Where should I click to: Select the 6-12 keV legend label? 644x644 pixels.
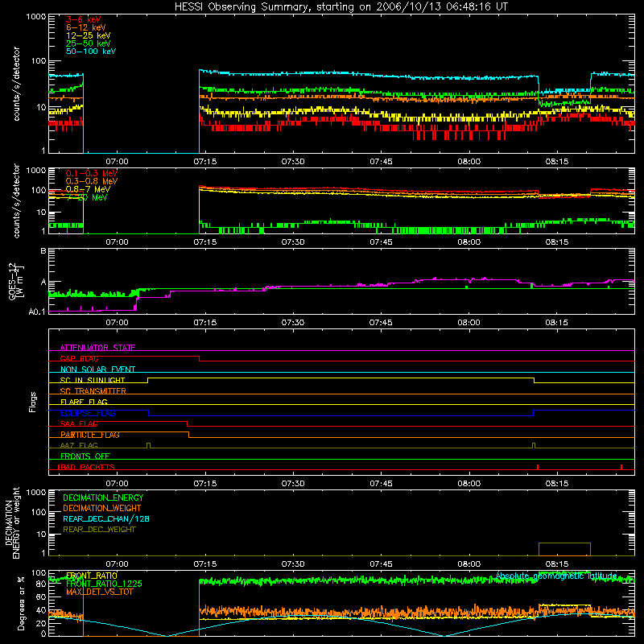[86, 27]
